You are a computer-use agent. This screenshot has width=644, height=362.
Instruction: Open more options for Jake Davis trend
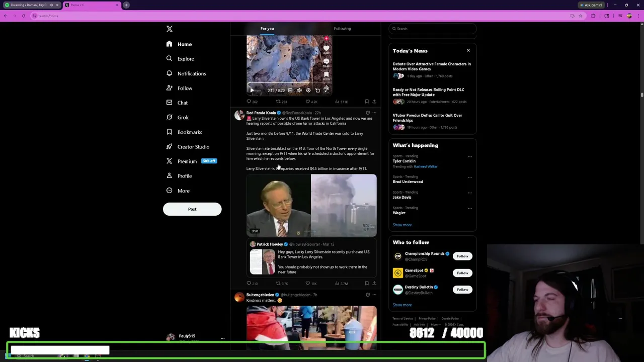click(x=470, y=193)
